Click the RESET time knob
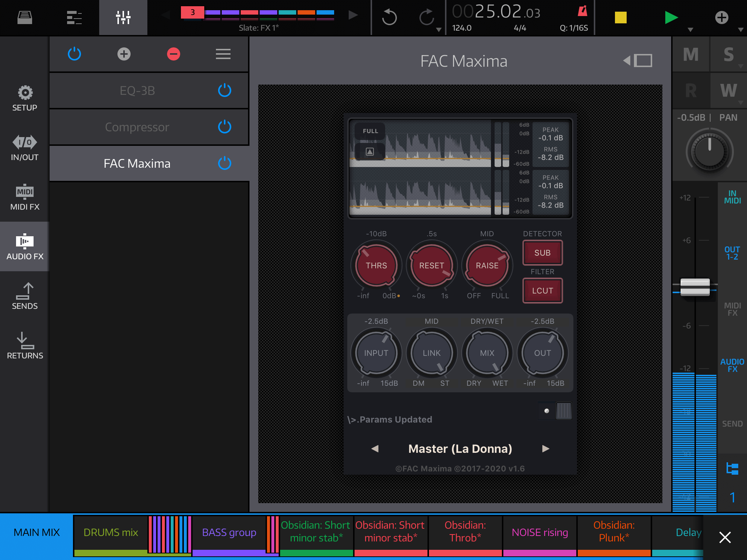 click(431, 265)
